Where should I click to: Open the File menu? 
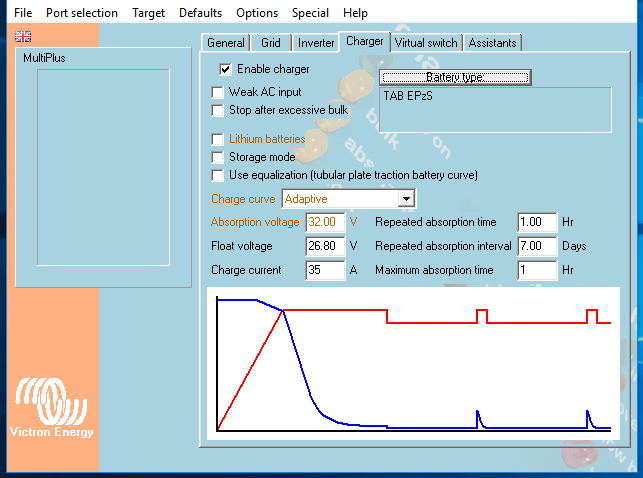23,13
